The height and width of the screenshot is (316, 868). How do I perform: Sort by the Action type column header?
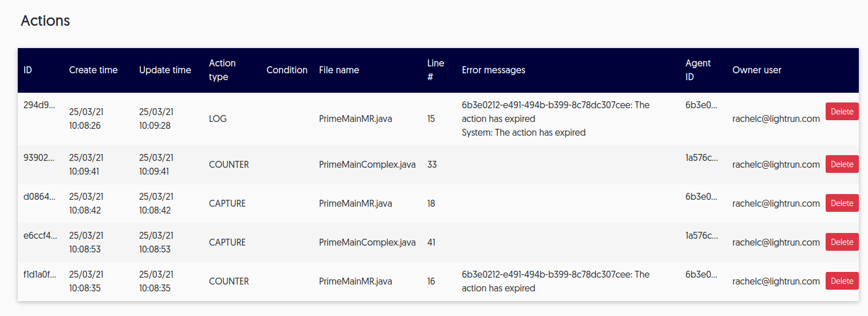pyautogui.click(x=222, y=70)
